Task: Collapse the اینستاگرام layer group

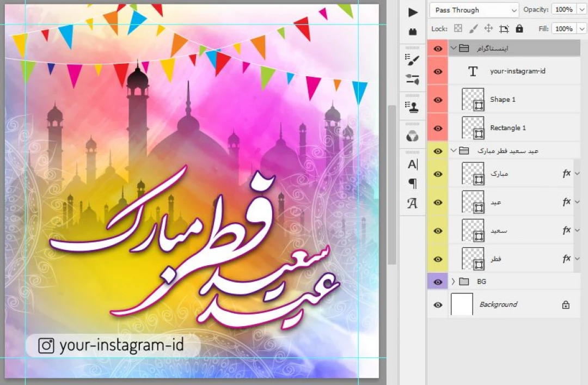Action: (x=453, y=48)
